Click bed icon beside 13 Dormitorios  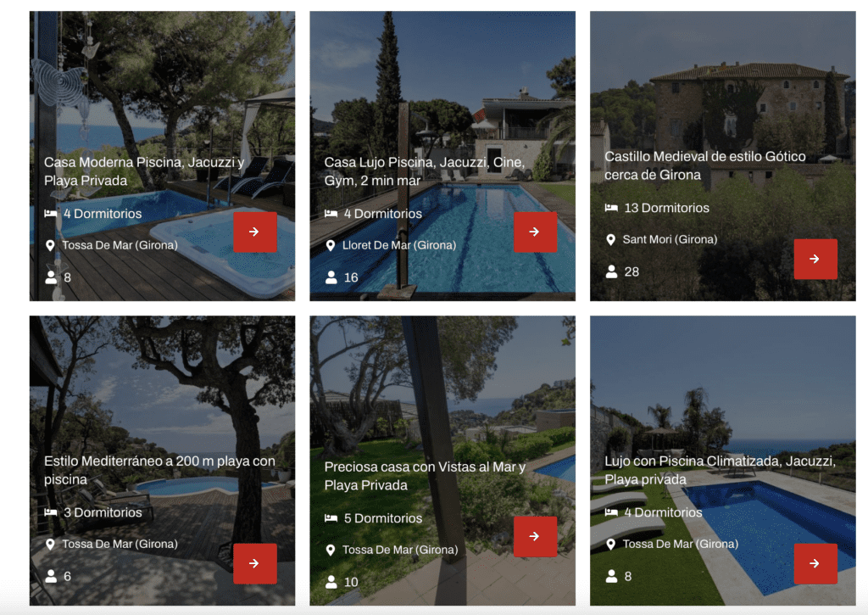[x=611, y=209]
